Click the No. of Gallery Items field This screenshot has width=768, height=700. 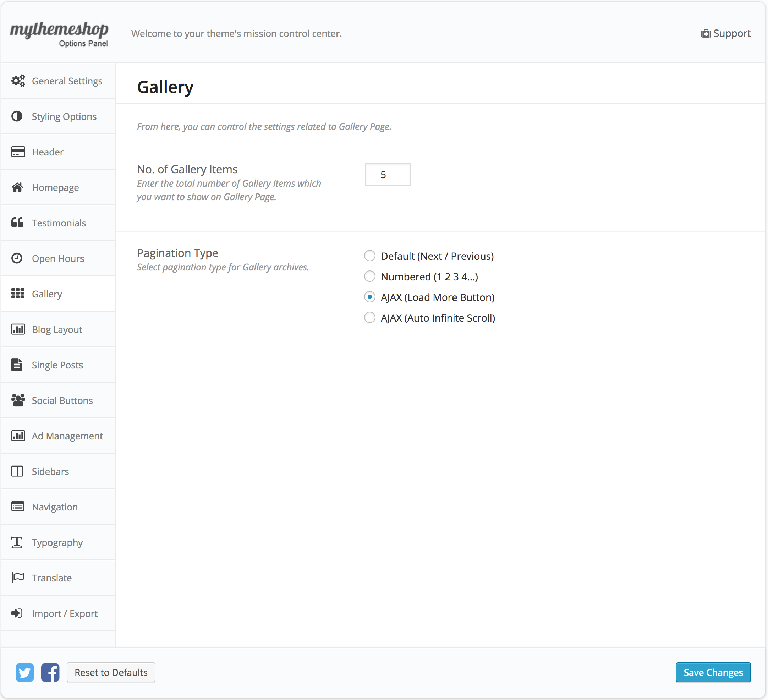[388, 175]
